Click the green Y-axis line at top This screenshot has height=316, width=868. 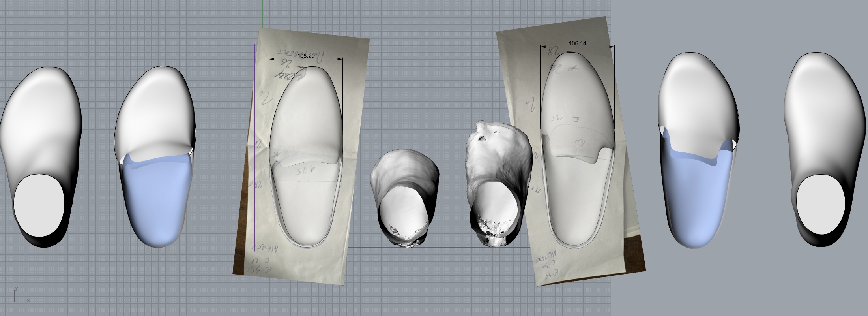point(263,12)
